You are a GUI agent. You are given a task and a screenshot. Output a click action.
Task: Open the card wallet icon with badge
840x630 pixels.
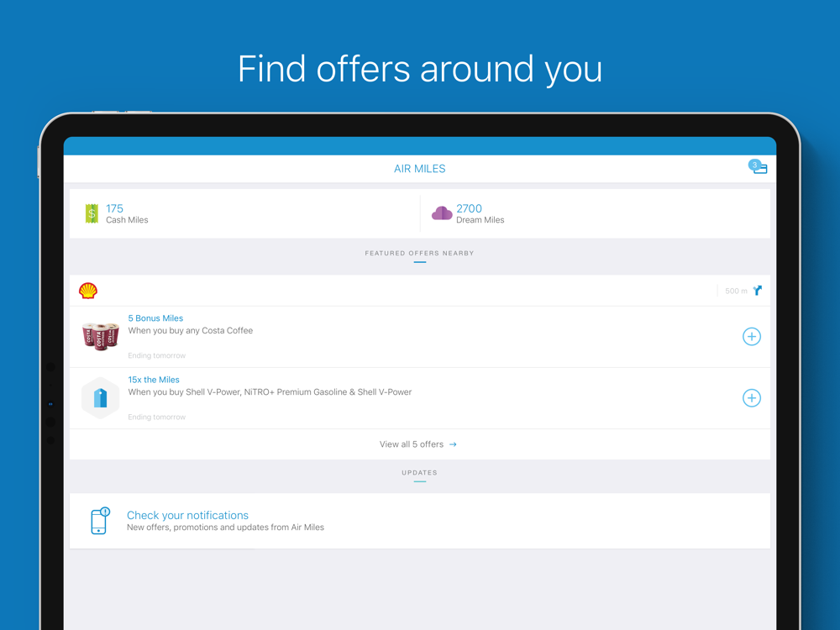(x=758, y=166)
